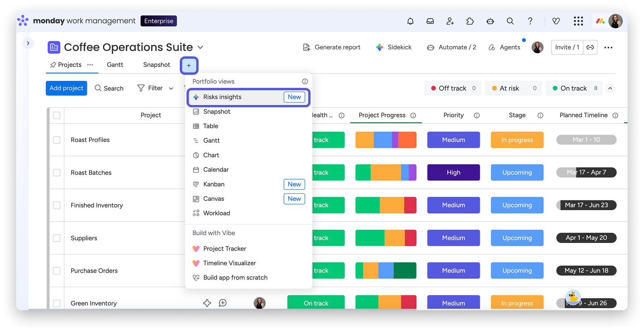Click the invite members icon in top bar
The height and width of the screenshot is (332, 644).
click(x=450, y=21)
